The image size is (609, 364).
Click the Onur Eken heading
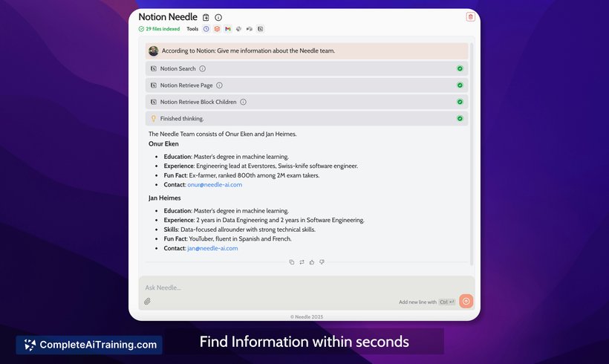click(x=163, y=143)
